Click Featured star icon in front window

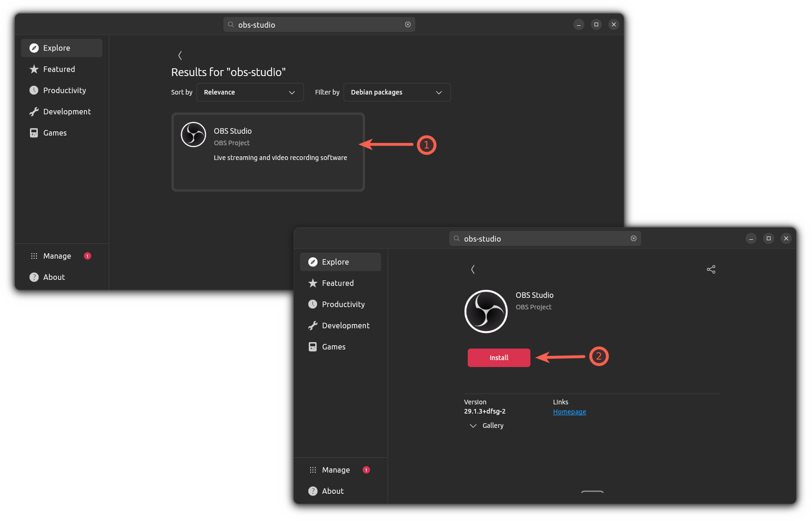pyautogui.click(x=313, y=283)
